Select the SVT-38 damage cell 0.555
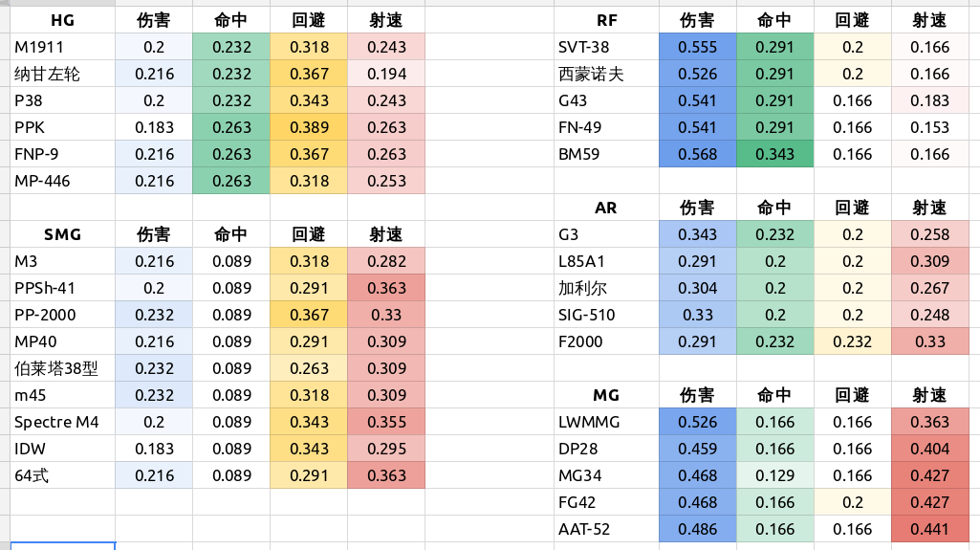This screenshot has height=550, width=980. click(697, 47)
